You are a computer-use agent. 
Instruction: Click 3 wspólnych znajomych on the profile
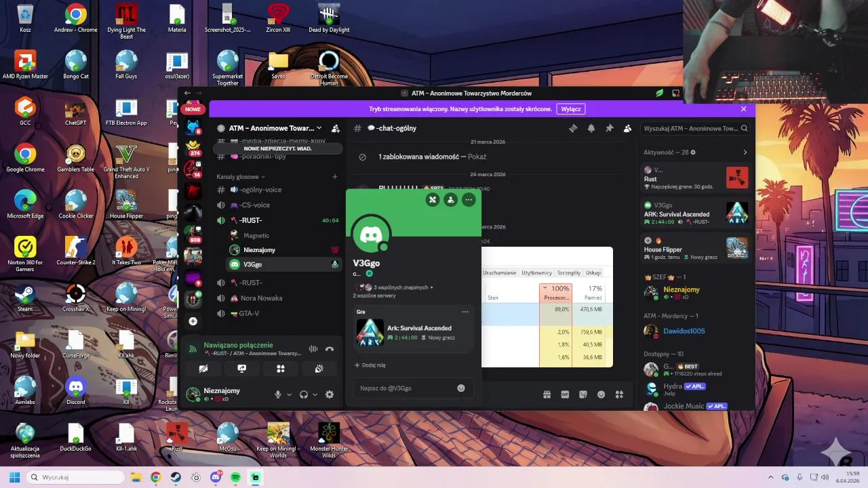click(x=400, y=287)
